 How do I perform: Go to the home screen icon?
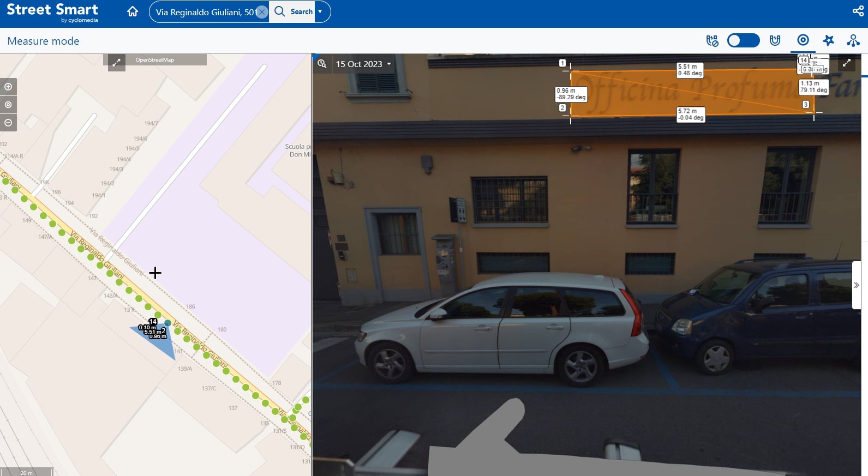click(x=133, y=11)
